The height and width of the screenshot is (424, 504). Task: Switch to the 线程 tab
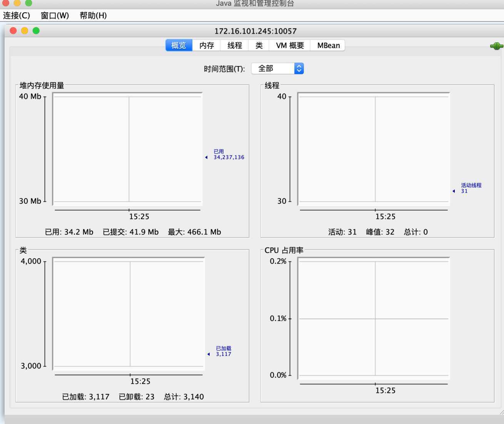[x=235, y=45]
